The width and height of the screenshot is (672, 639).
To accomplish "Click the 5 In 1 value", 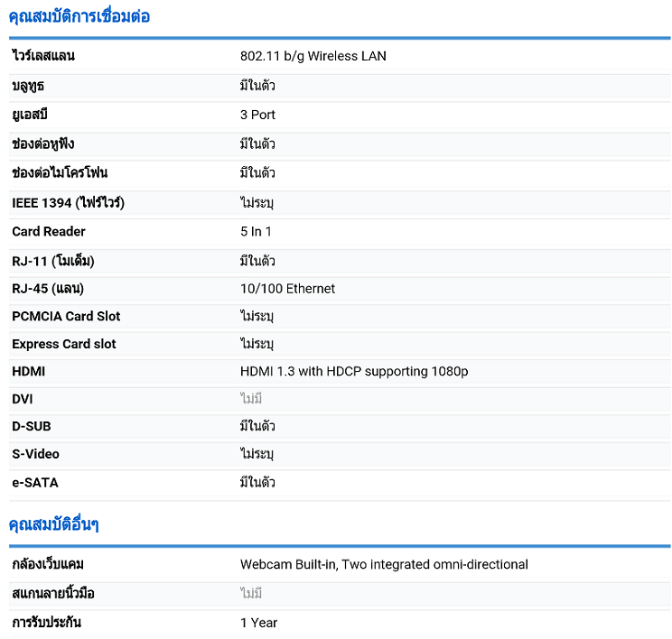I will point(256,231).
